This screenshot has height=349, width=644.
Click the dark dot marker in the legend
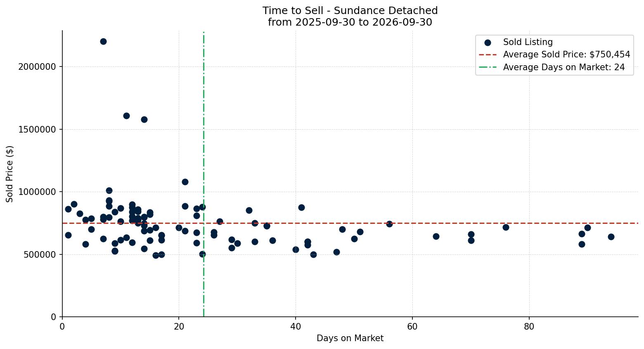pyautogui.click(x=488, y=43)
